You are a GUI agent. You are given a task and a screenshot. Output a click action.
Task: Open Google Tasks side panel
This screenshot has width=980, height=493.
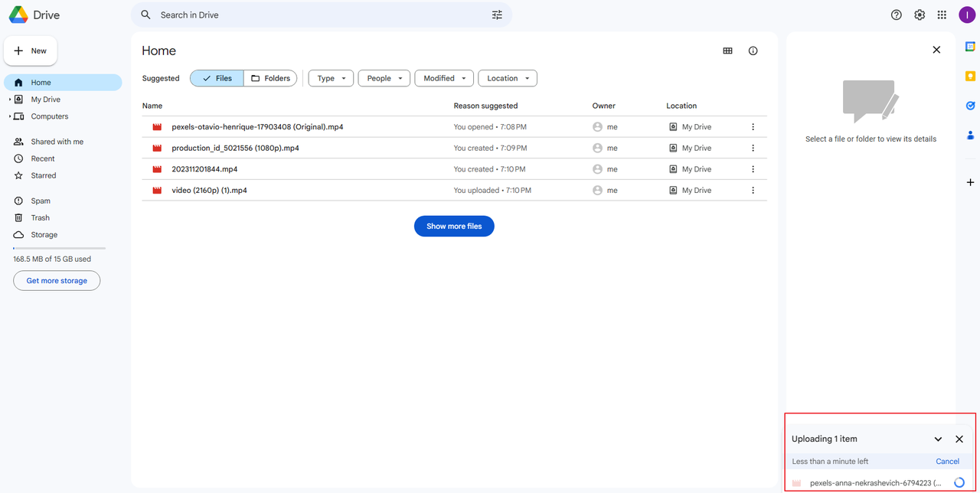pyautogui.click(x=970, y=106)
